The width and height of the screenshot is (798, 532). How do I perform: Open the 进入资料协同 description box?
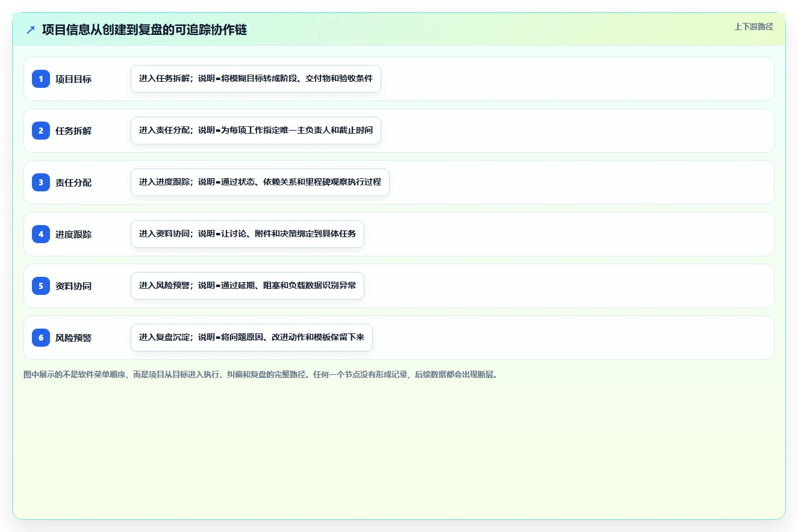click(x=248, y=234)
